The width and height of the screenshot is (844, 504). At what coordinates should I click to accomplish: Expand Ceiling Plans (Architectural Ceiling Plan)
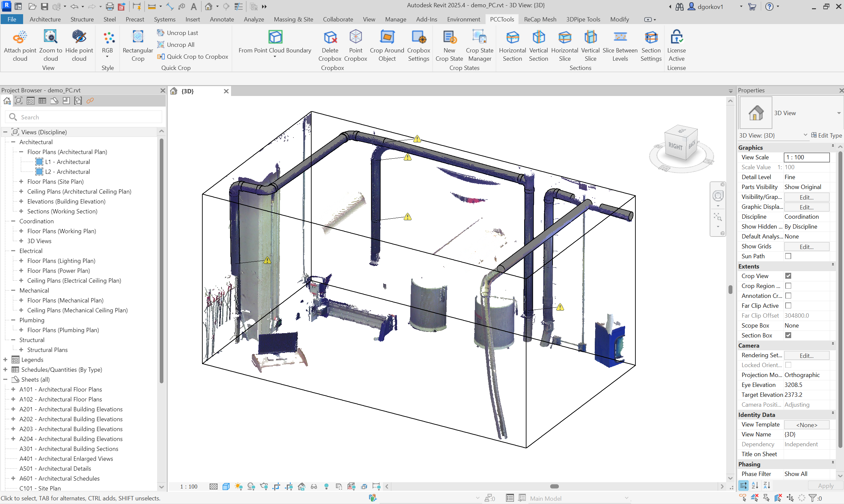click(x=21, y=191)
